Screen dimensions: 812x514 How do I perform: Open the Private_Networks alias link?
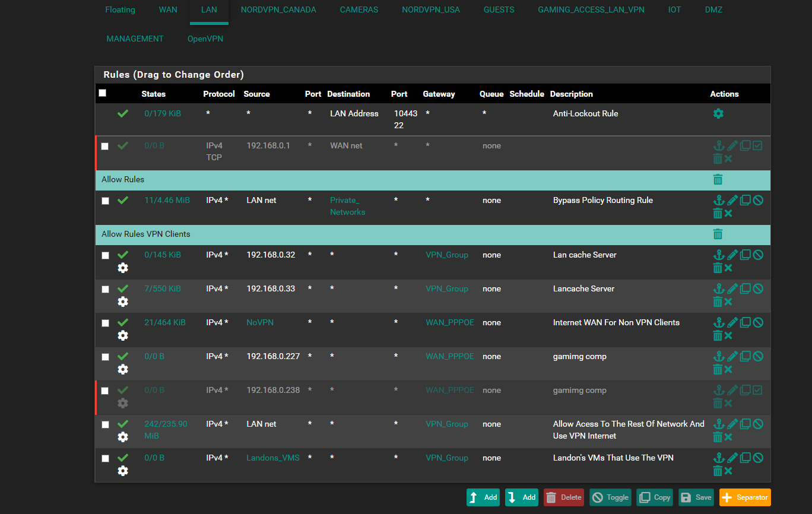[347, 206]
